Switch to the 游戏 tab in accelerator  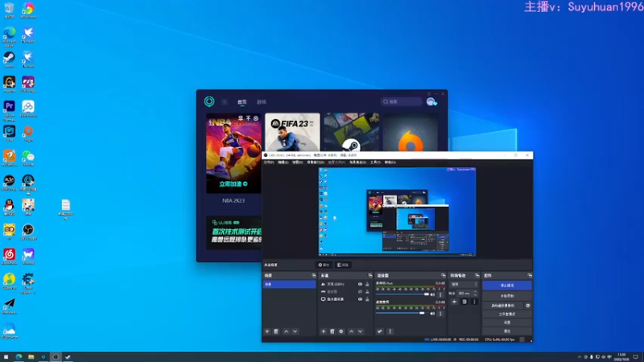pos(261,102)
